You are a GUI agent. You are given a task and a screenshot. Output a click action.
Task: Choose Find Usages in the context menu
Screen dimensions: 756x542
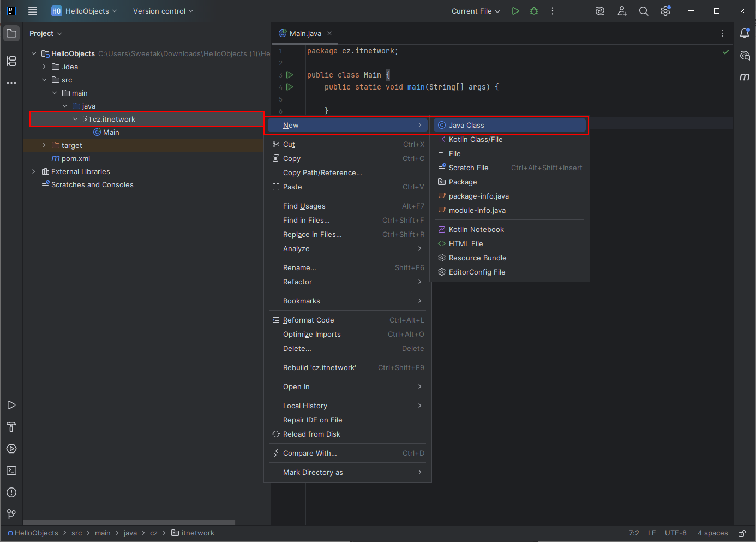point(347,206)
